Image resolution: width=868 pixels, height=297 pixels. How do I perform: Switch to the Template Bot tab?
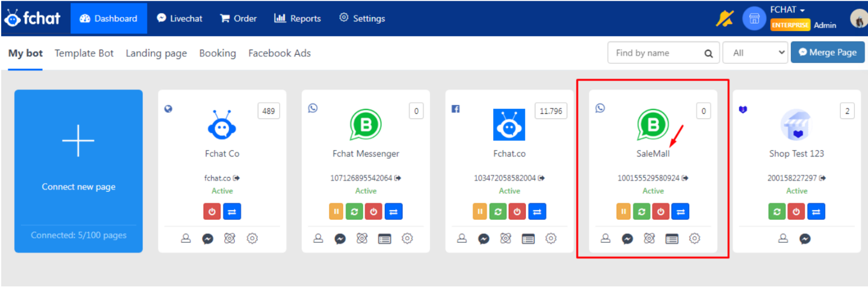pos(84,53)
